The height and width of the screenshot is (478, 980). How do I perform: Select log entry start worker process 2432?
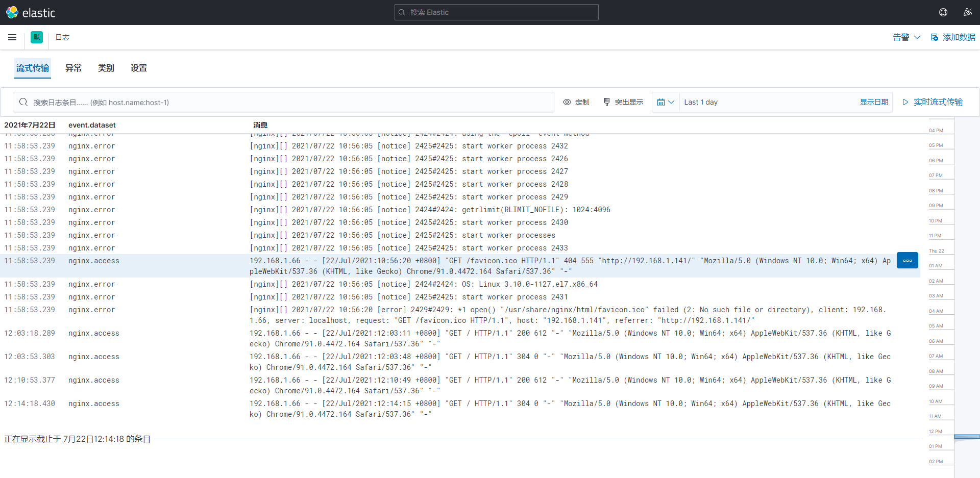tap(459, 146)
